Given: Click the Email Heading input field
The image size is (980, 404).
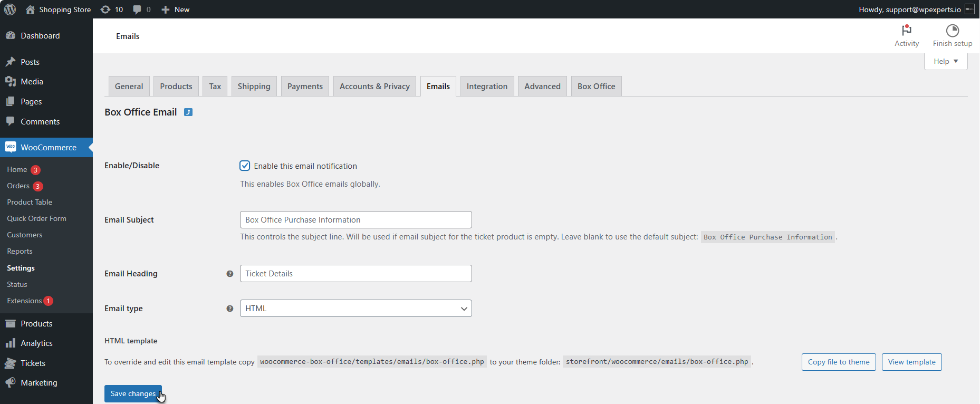Looking at the screenshot, I should (356, 274).
